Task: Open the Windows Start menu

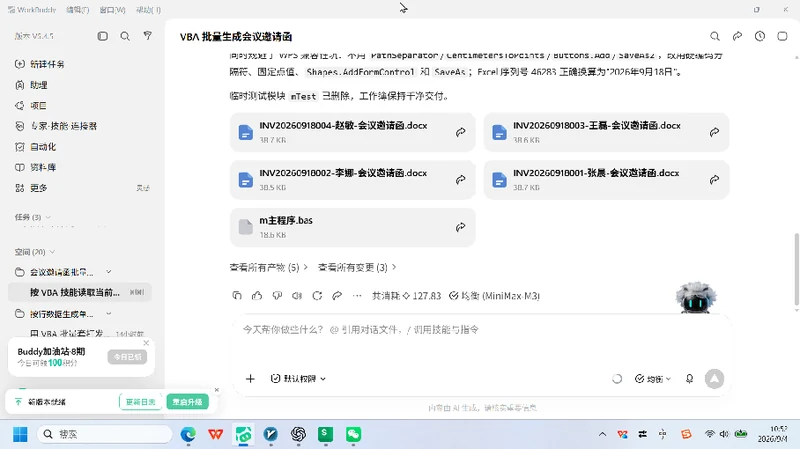Action: pos(20,434)
